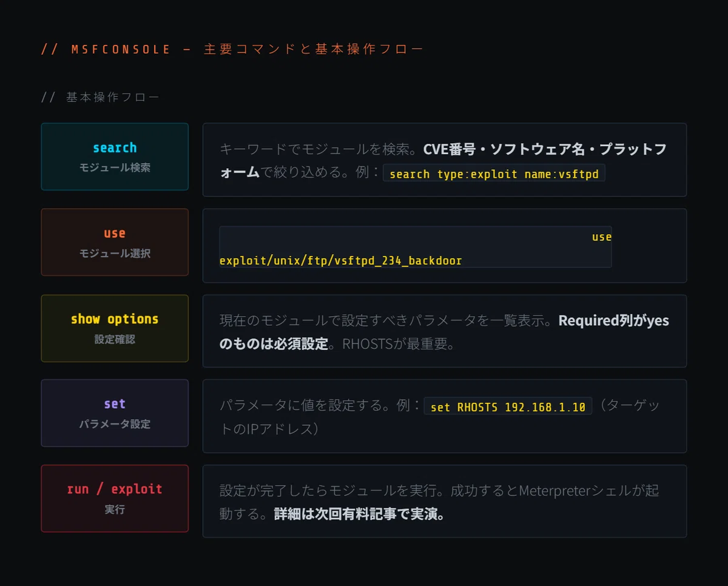Click the bold text 'のものは必須設定'
Image resolution: width=728 pixels, height=586 pixels.
click(x=274, y=345)
